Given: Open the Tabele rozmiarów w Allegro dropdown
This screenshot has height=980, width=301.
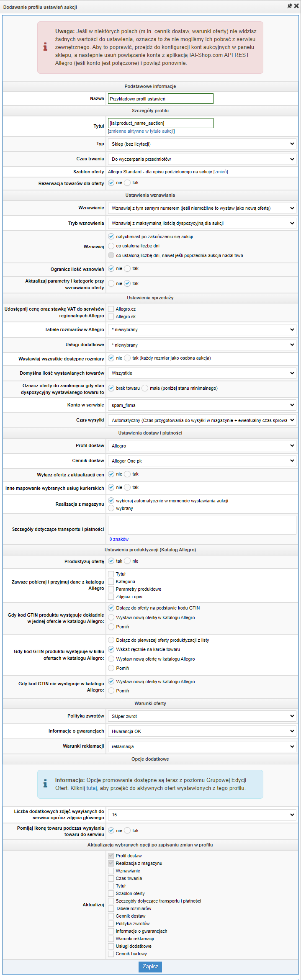Looking at the screenshot, I should pos(202,330).
